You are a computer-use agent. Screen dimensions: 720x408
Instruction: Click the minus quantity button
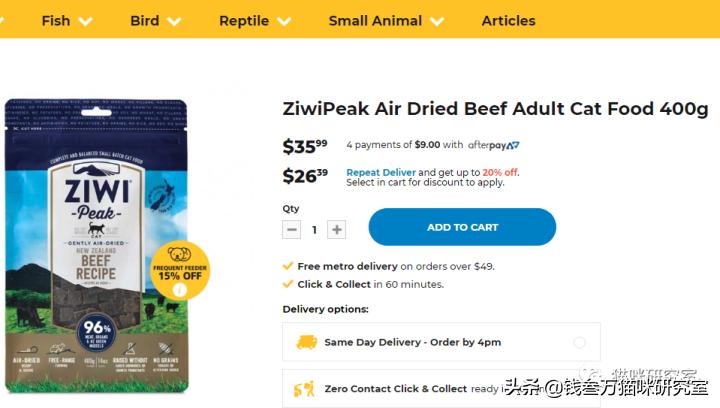pos(292,229)
